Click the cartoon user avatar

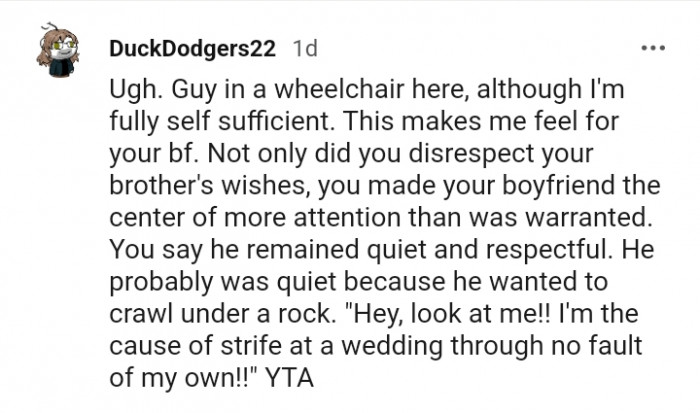(x=58, y=50)
